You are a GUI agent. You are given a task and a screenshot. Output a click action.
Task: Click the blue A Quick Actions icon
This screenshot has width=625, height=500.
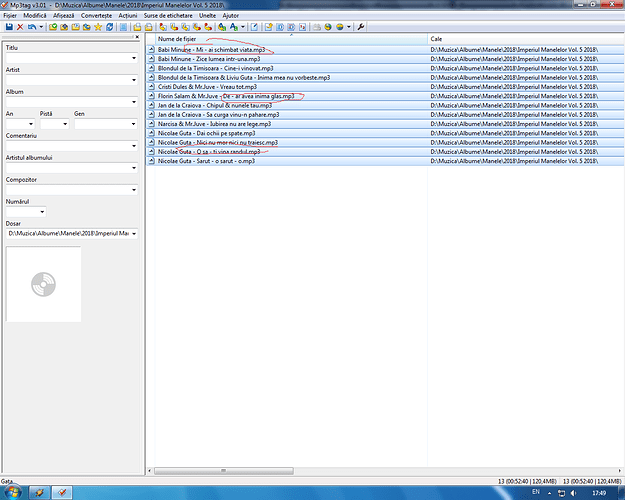pos(234,27)
